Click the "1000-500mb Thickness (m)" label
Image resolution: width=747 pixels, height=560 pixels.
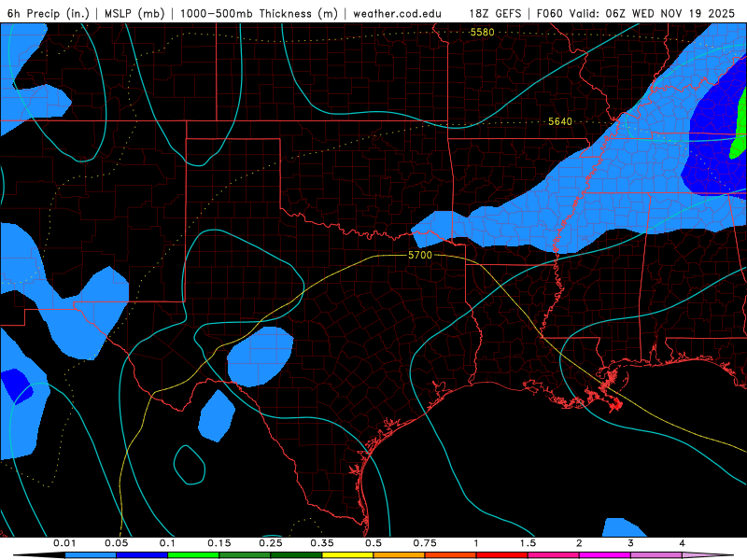(259, 14)
